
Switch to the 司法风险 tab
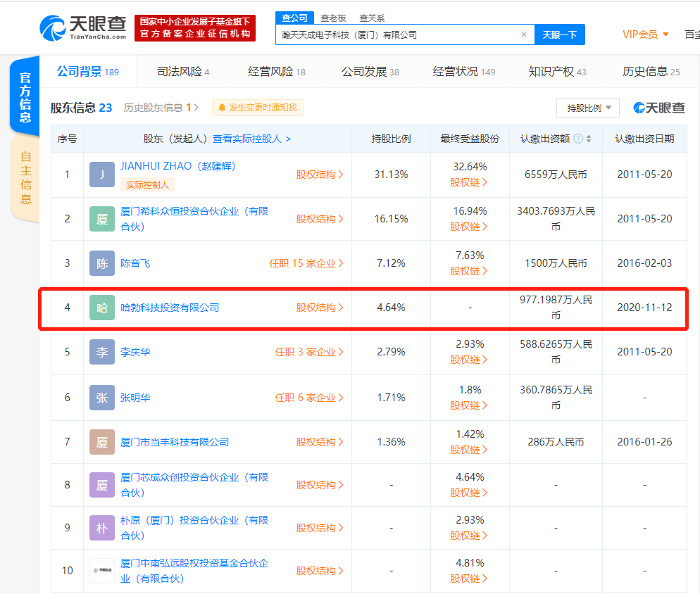(x=182, y=72)
